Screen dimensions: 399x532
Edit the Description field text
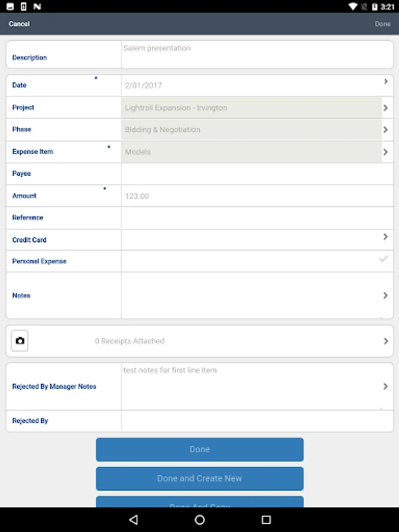coord(257,54)
